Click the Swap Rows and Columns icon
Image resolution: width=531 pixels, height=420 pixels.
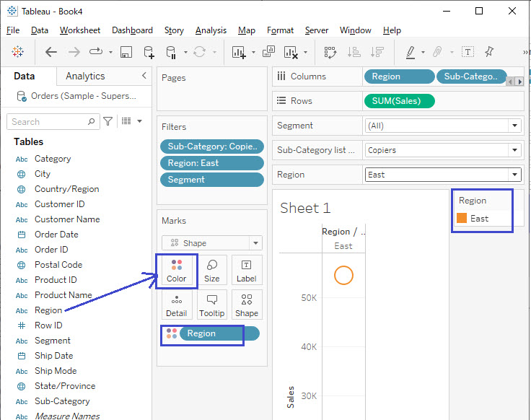(330, 52)
